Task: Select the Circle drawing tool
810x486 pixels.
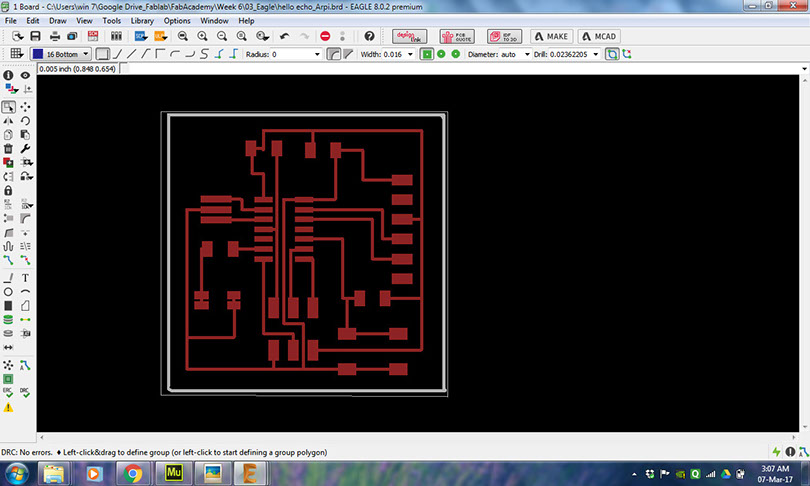Action: point(8,292)
